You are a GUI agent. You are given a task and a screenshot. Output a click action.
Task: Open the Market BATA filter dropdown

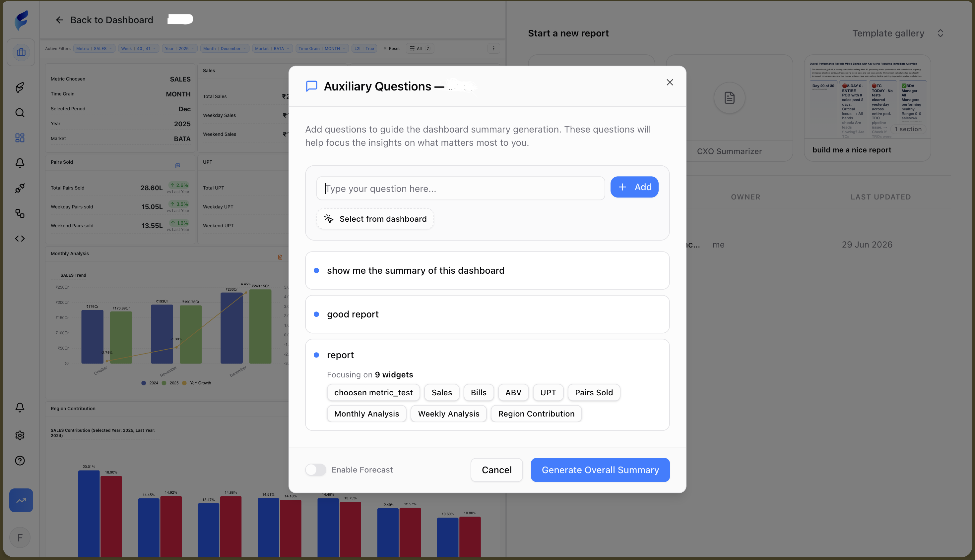[x=273, y=48]
